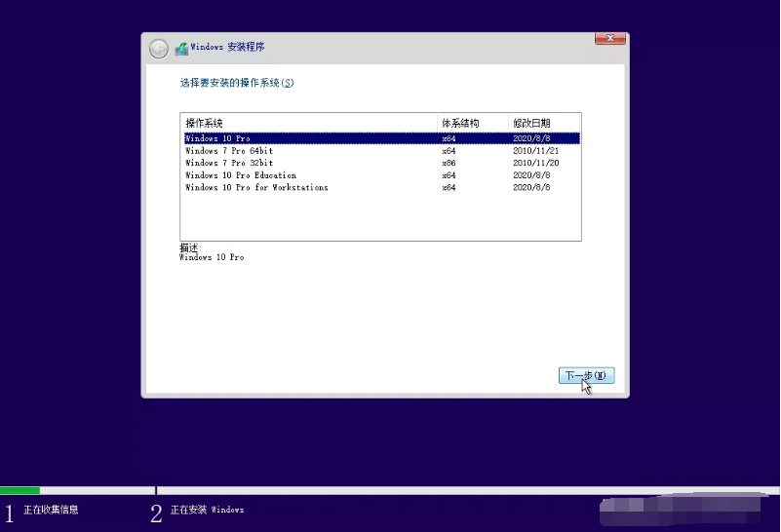The height and width of the screenshot is (532, 781).
Task: Click the 体系结构 column header
Action: click(x=473, y=123)
